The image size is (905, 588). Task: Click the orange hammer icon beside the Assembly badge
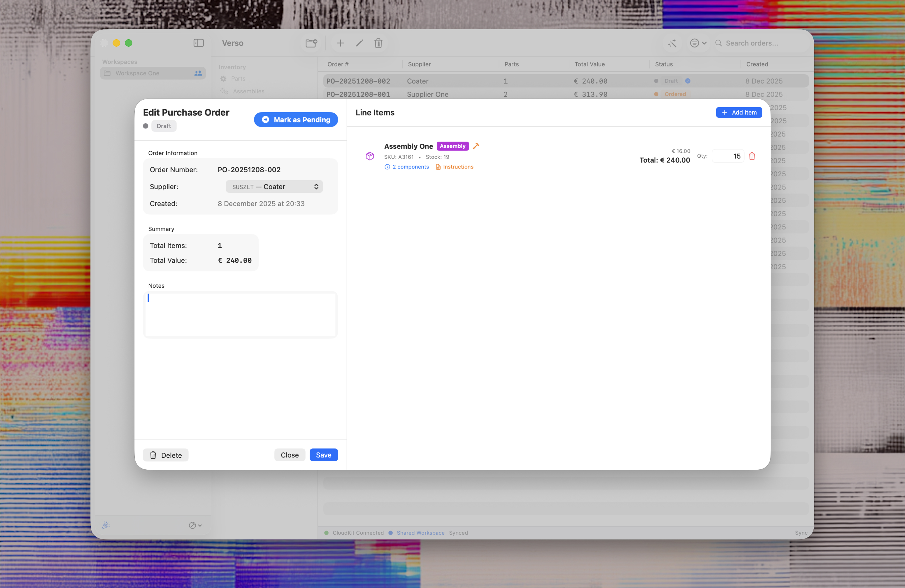[x=476, y=146]
